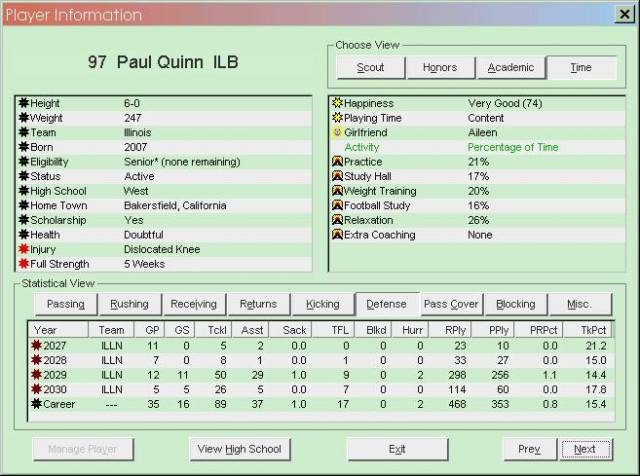Open the Pass Cover statistics tab

(x=451, y=304)
